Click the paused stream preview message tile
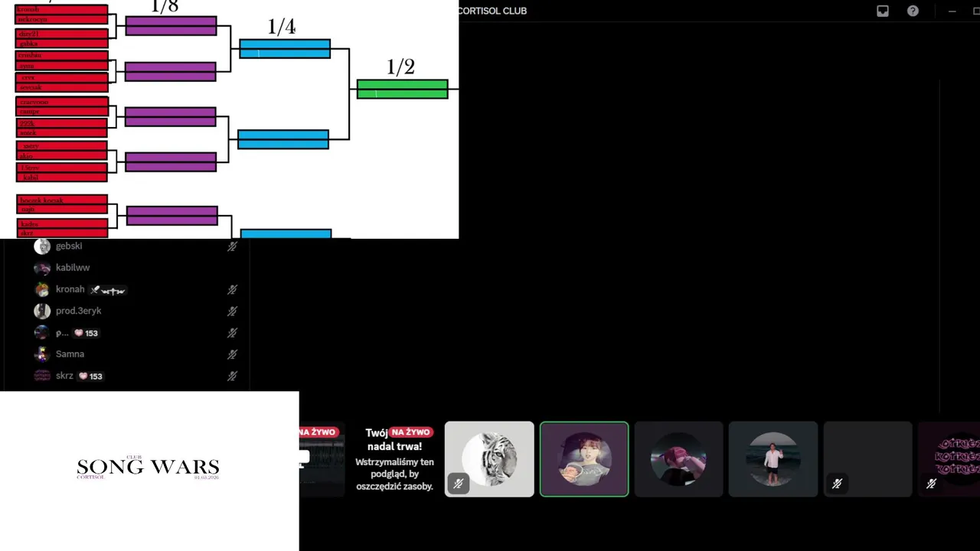Image resolution: width=980 pixels, height=551 pixels. point(394,459)
